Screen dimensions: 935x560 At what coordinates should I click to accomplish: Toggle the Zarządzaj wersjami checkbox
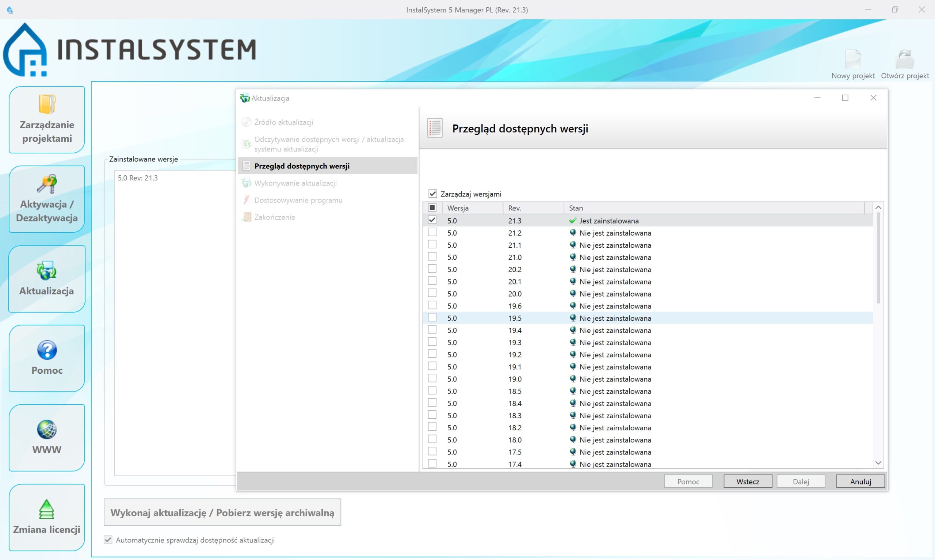click(432, 194)
